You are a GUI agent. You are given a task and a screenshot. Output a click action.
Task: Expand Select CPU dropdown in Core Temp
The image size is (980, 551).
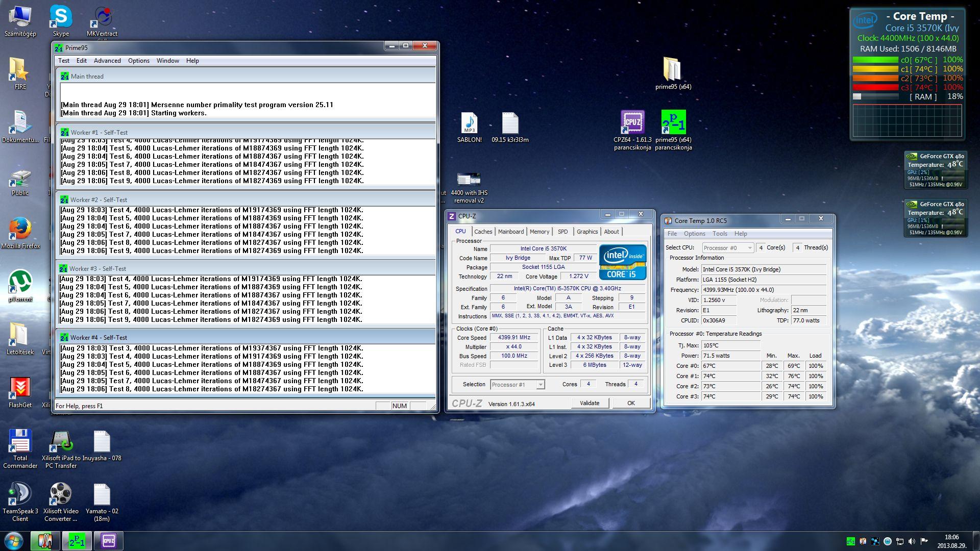(728, 248)
